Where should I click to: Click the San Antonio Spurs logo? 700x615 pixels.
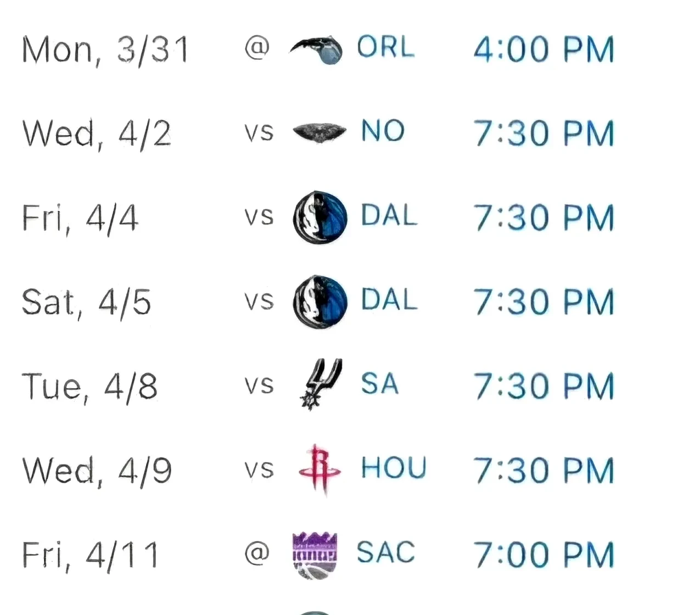coord(320,384)
